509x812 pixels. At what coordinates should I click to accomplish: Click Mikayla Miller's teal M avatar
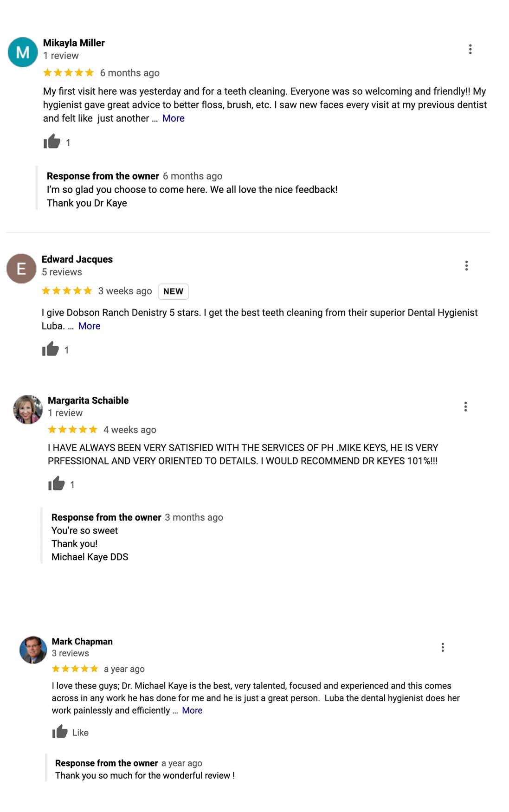[x=23, y=52]
